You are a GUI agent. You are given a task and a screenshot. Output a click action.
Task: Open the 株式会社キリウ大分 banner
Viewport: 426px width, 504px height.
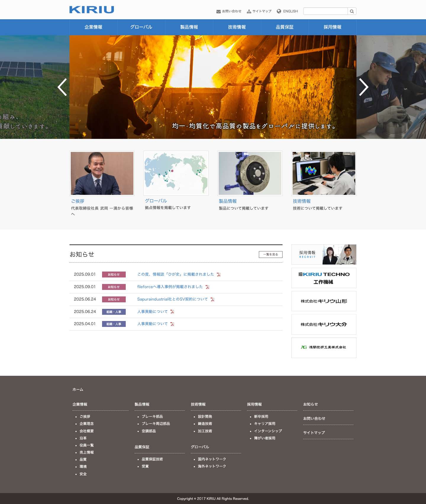tap(324, 325)
